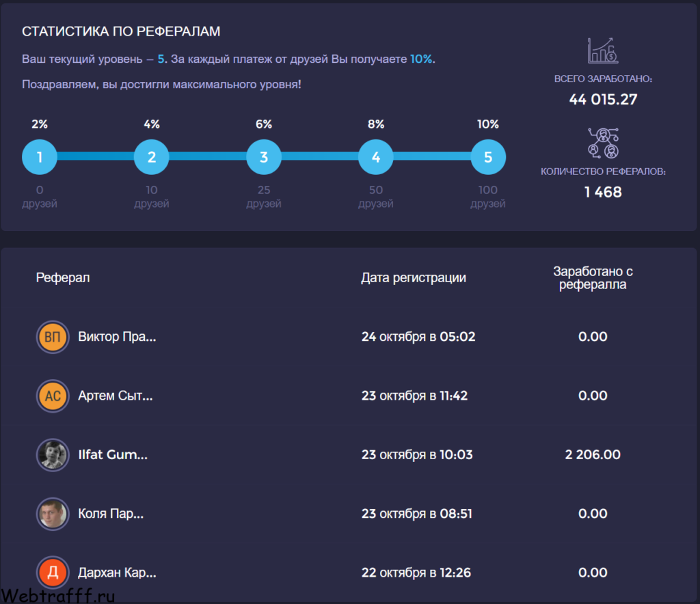Image resolution: width=700 pixels, height=604 pixels.
Task: Click the 2% label above level 1
Action: (x=40, y=124)
